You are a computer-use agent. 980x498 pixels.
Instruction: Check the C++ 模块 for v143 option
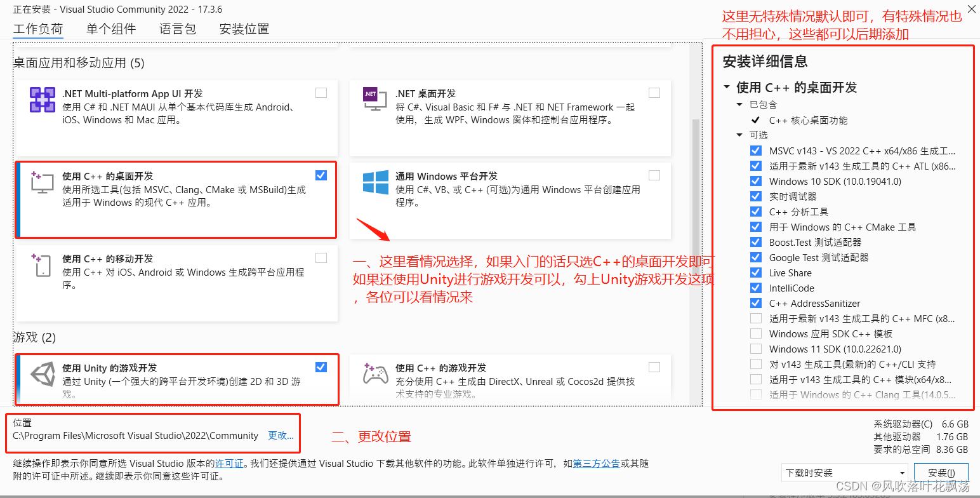coord(756,379)
